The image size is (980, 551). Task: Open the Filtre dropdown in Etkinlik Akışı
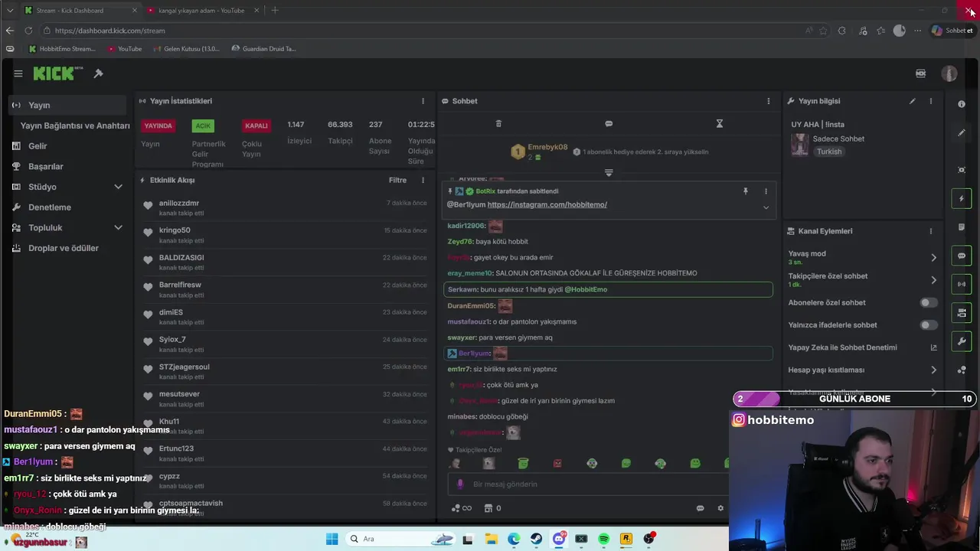pyautogui.click(x=397, y=180)
